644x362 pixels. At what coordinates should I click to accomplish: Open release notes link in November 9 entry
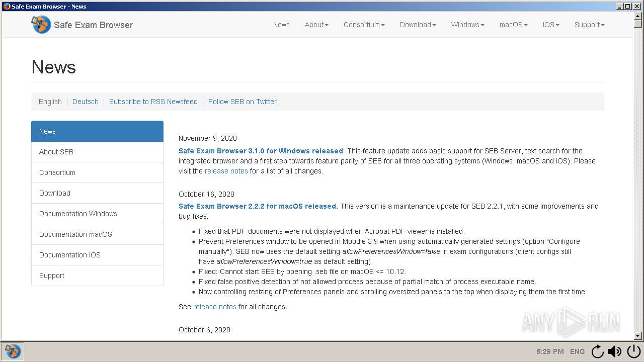[226, 171]
